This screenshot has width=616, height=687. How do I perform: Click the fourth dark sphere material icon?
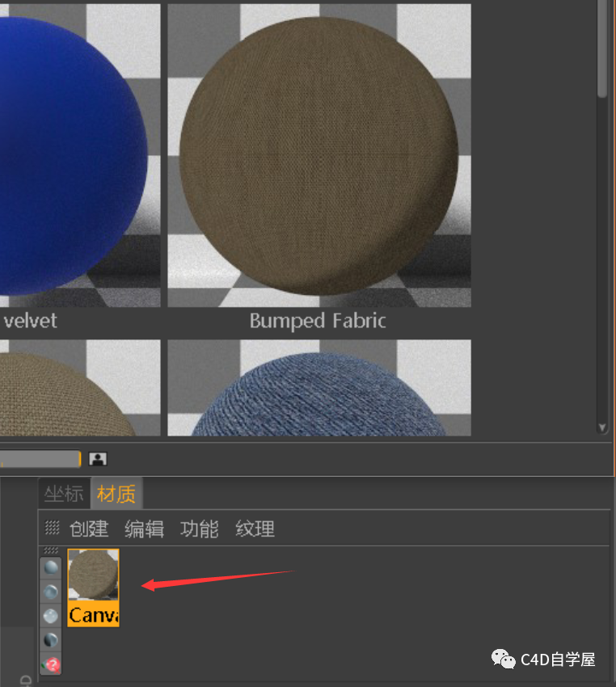pyautogui.click(x=51, y=640)
